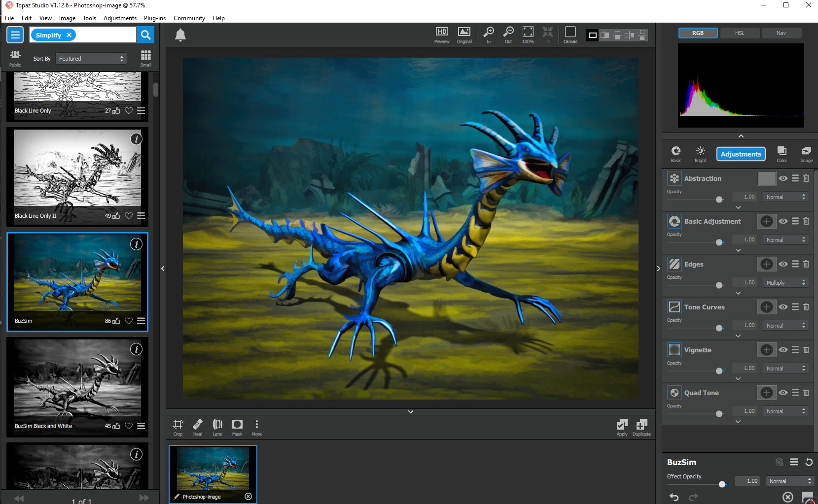
Task: Click the Effect Opacity slider
Action: click(697, 484)
